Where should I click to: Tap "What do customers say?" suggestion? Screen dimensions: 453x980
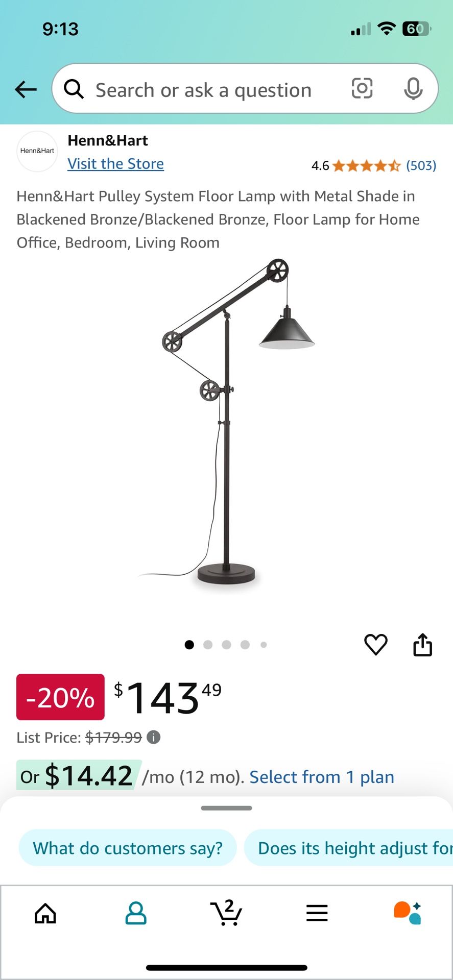128,848
